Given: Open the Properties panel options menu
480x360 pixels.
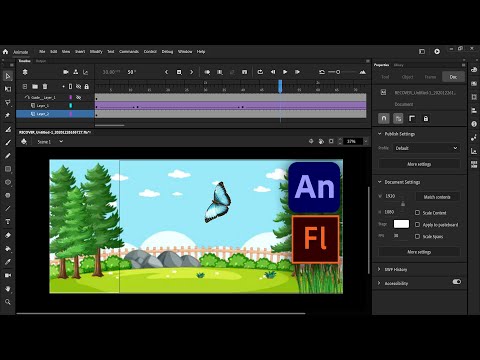Looking at the screenshot, I should click(x=463, y=65).
